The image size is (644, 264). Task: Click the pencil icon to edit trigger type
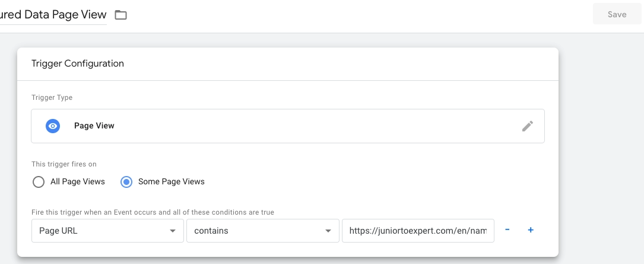[x=527, y=126]
